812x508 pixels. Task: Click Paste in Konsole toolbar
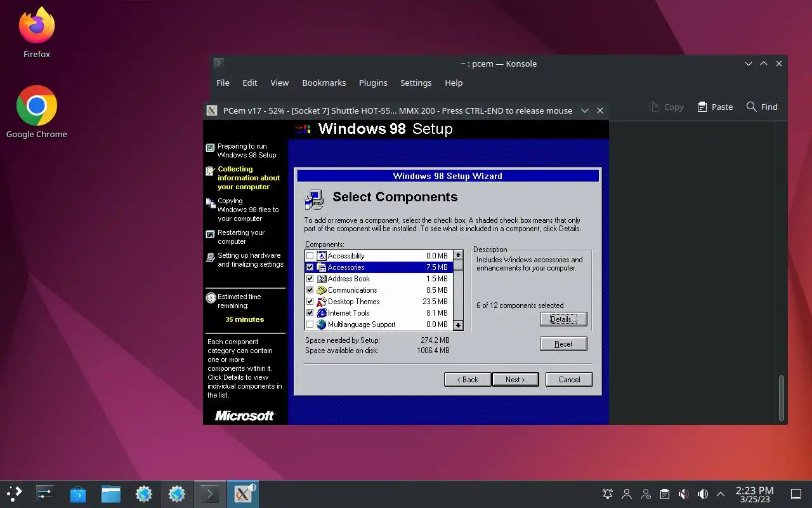click(715, 107)
